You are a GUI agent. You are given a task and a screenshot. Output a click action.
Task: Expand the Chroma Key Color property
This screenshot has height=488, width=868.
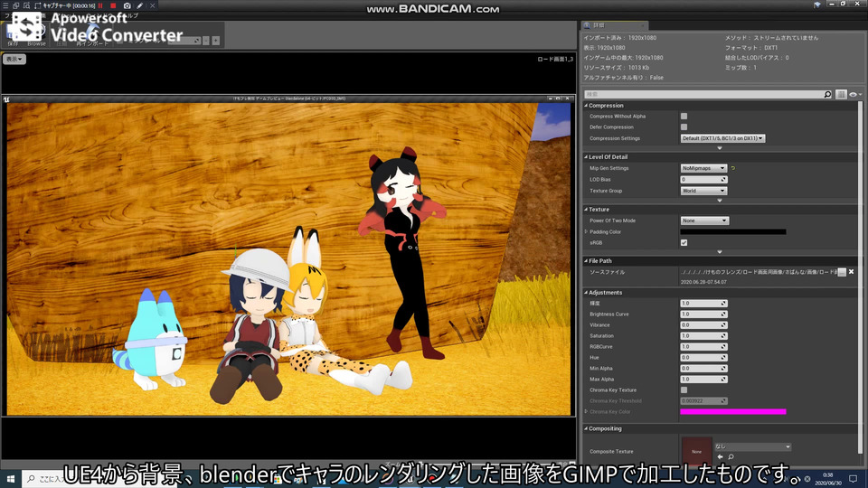[586, 412]
